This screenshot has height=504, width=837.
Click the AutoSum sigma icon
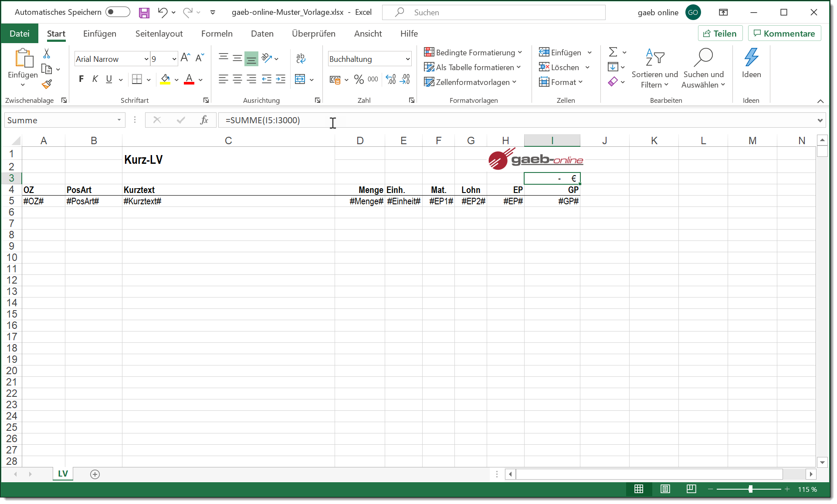point(613,52)
